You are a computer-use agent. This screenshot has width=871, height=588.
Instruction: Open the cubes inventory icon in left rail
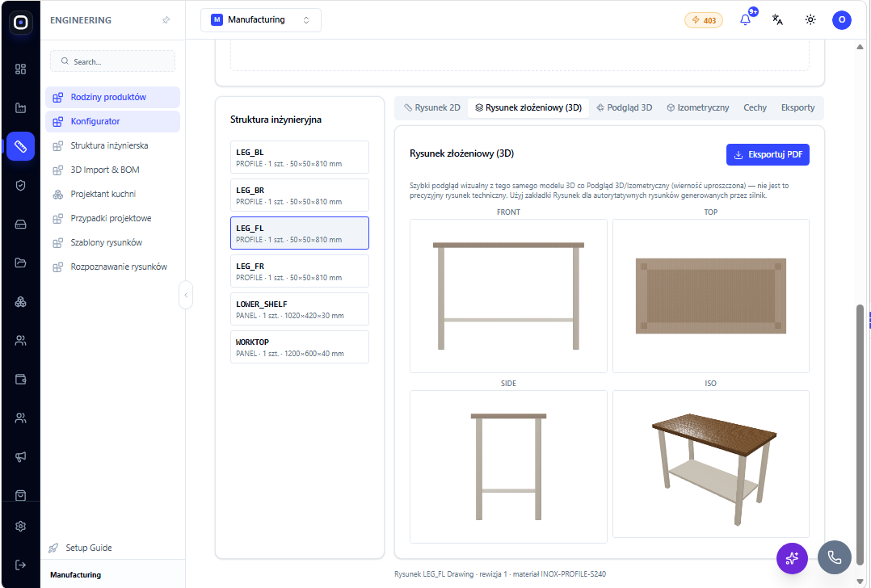(20, 301)
